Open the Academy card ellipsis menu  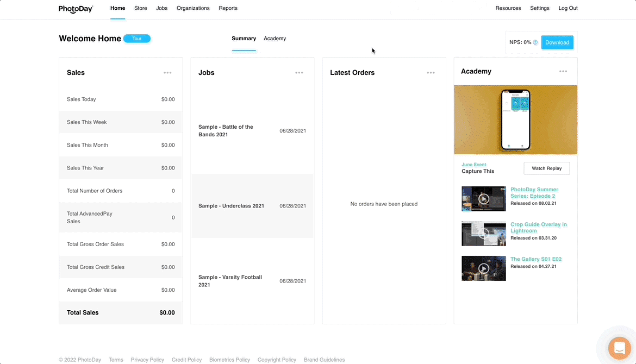click(563, 72)
